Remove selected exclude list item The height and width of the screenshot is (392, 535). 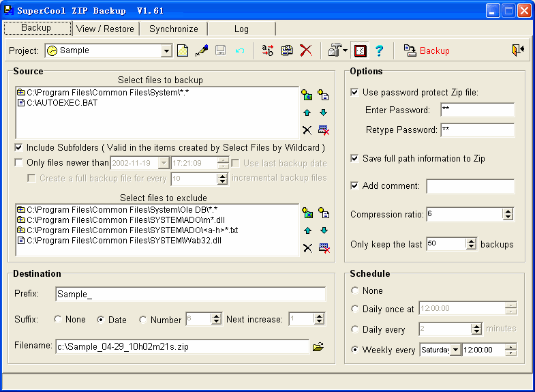click(308, 248)
